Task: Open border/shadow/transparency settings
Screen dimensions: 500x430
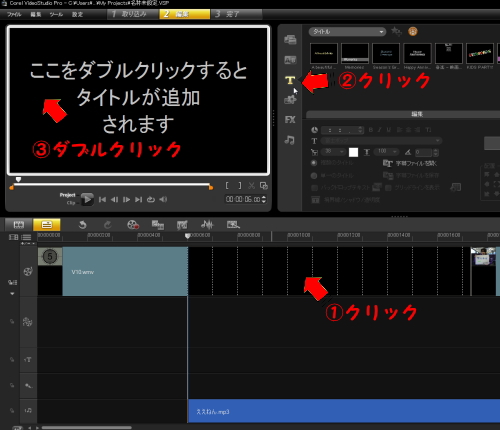Action: [x=346, y=200]
